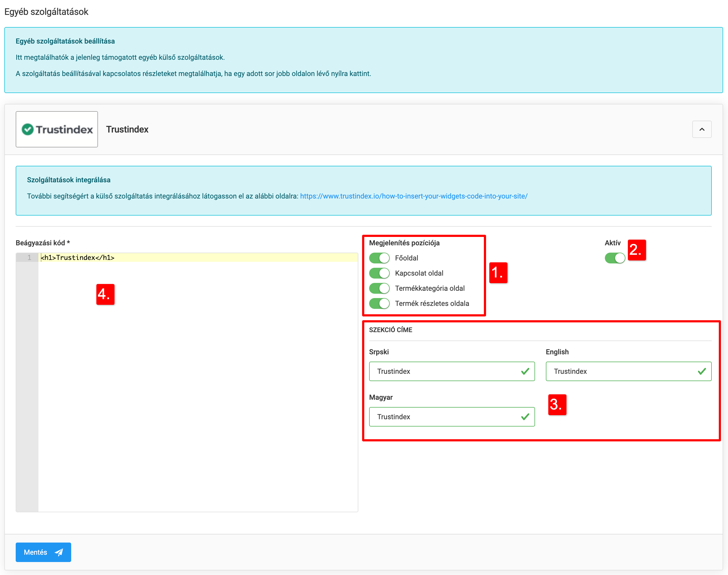Toggle the Főoldal display switch
This screenshot has width=728, height=575.
pyautogui.click(x=379, y=258)
